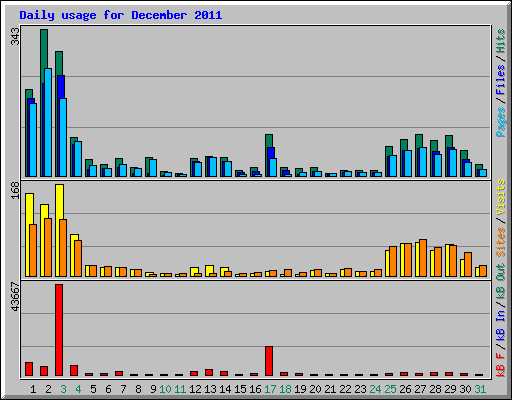Viewport: 512px width, 400px height.
Task: Click the 168 scale label on middle chart
Action: pos(15,190)
